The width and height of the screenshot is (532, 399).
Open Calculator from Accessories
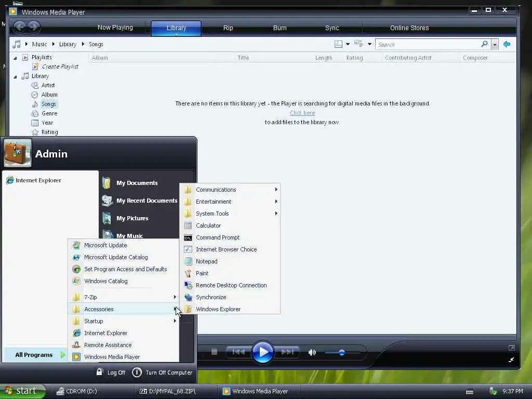(230, 225)
